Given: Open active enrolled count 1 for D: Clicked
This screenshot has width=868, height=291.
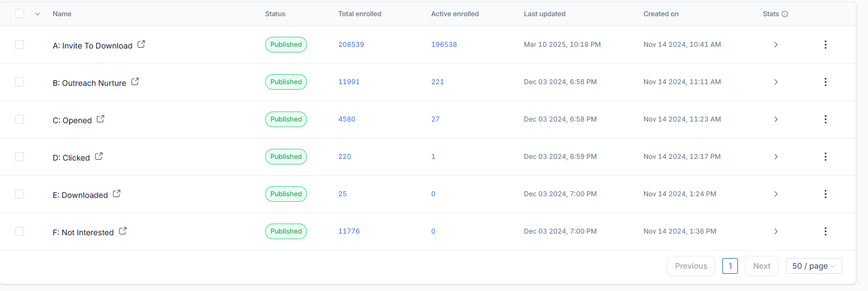Looking at the screenshot, I should (x=433, y=157).
